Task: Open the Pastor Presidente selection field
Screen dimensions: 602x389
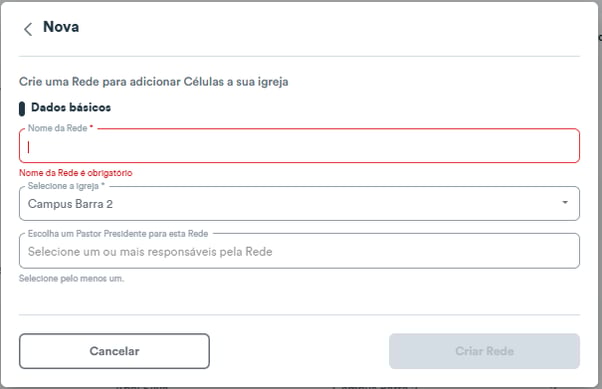Action: click(x=299, y=251)
